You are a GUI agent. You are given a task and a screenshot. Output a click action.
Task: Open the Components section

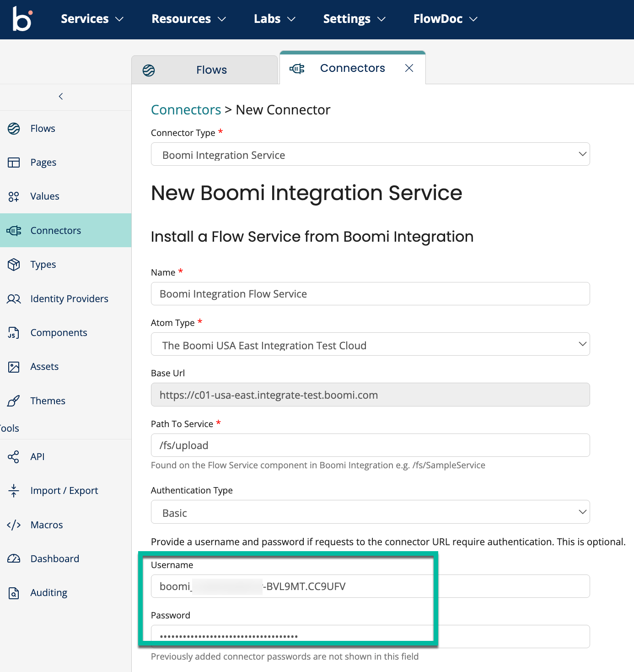coord(59,332)
